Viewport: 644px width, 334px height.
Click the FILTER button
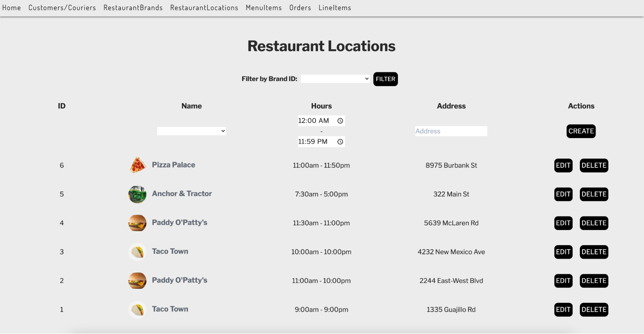(x=385, y=79)
